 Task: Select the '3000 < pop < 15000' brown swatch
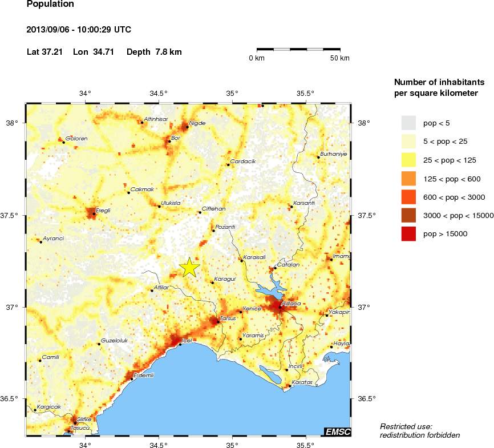[408, 215]
